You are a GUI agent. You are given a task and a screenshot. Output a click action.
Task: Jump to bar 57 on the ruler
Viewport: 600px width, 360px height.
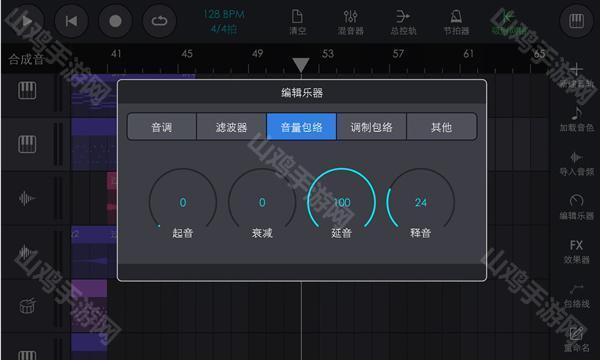pos(398,54)
